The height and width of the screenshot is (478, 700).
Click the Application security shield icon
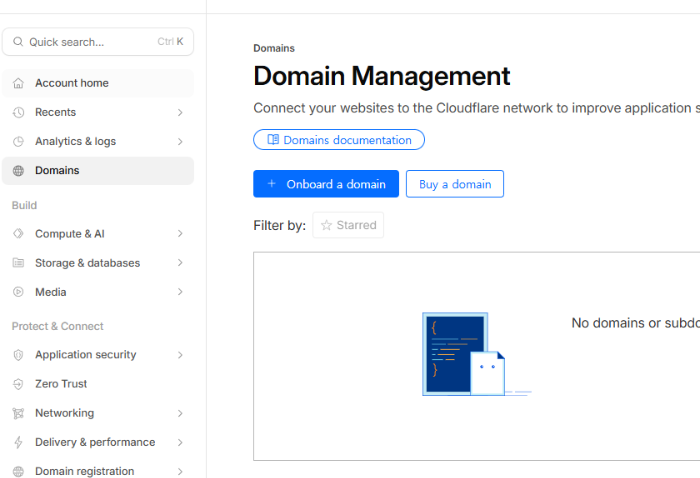18,355
